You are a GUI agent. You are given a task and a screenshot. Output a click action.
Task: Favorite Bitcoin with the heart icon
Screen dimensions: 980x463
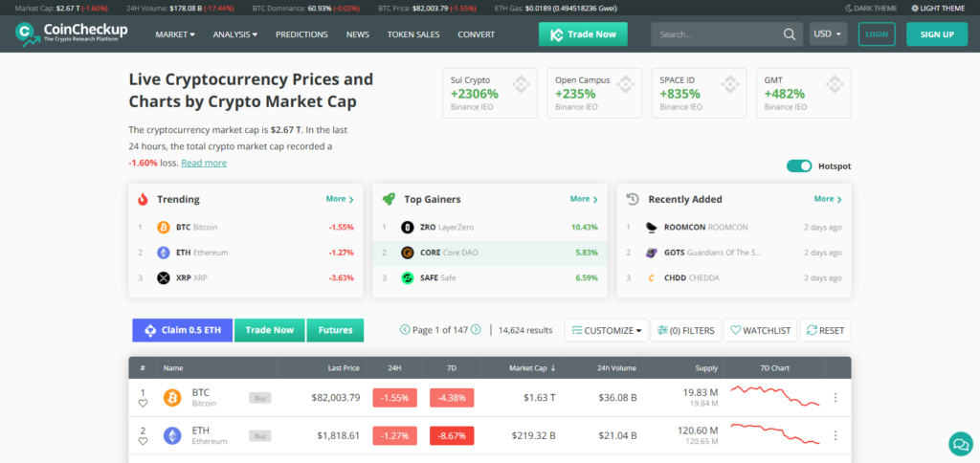coord(143,404)
